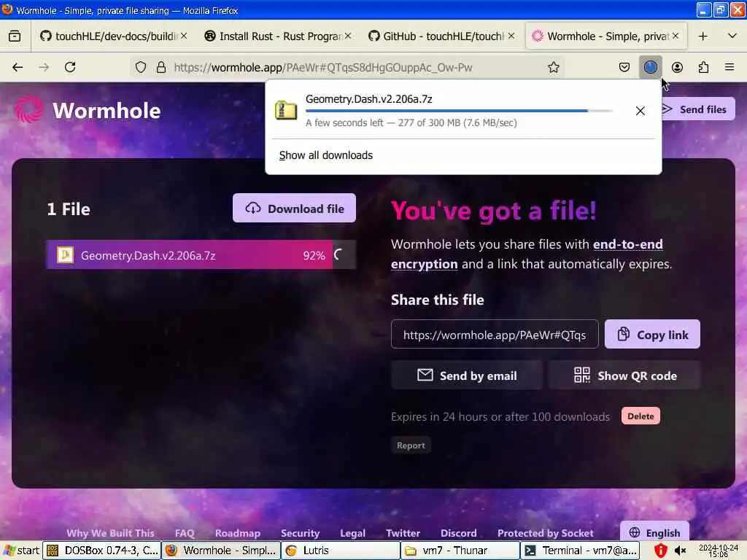The image size is (747, 560).
Task: Click the Firefox View icon
Action: pyautogui.click(x=15, y=36)
